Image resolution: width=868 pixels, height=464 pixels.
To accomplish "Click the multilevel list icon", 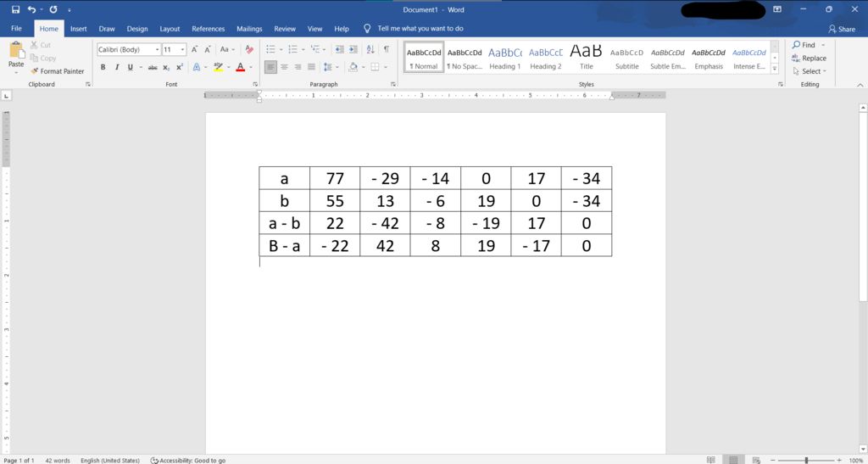I will click(x=315, y=49).
